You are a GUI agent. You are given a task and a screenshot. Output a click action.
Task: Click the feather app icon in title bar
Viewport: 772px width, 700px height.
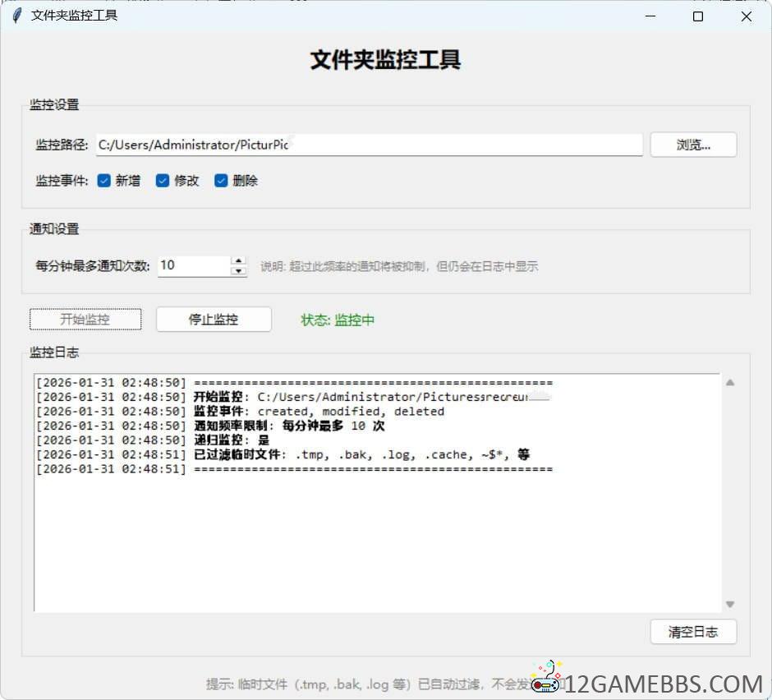pyautogui.click(x=17, y=16)
